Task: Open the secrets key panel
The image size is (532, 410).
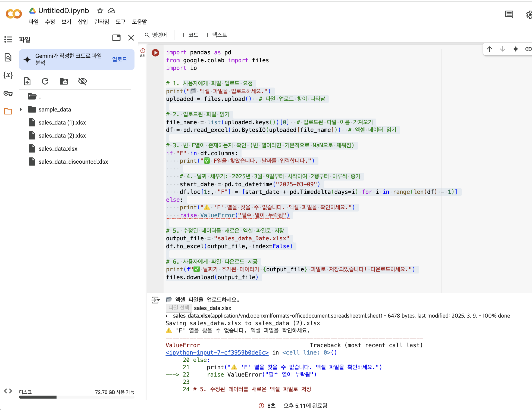Action: point(8,94)
